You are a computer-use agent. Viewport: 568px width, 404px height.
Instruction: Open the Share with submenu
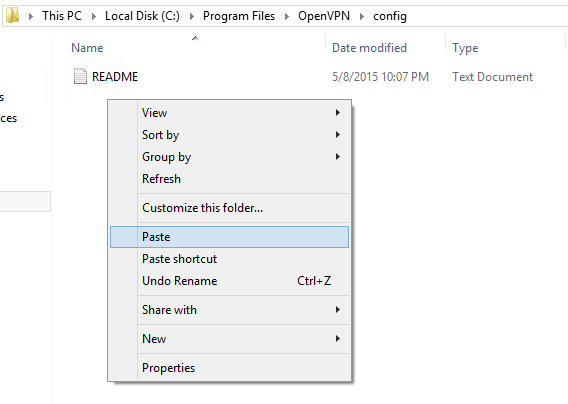pos(230,310)
